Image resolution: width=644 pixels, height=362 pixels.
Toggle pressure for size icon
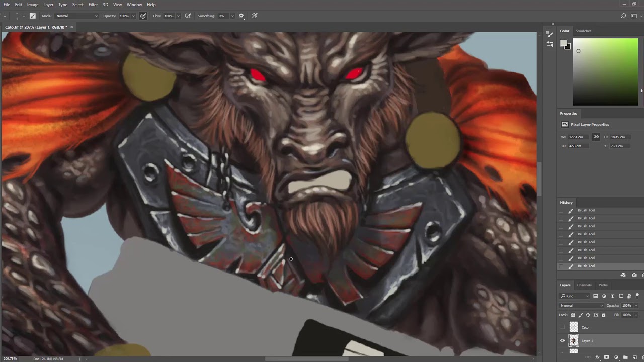[x=255, y=16]
